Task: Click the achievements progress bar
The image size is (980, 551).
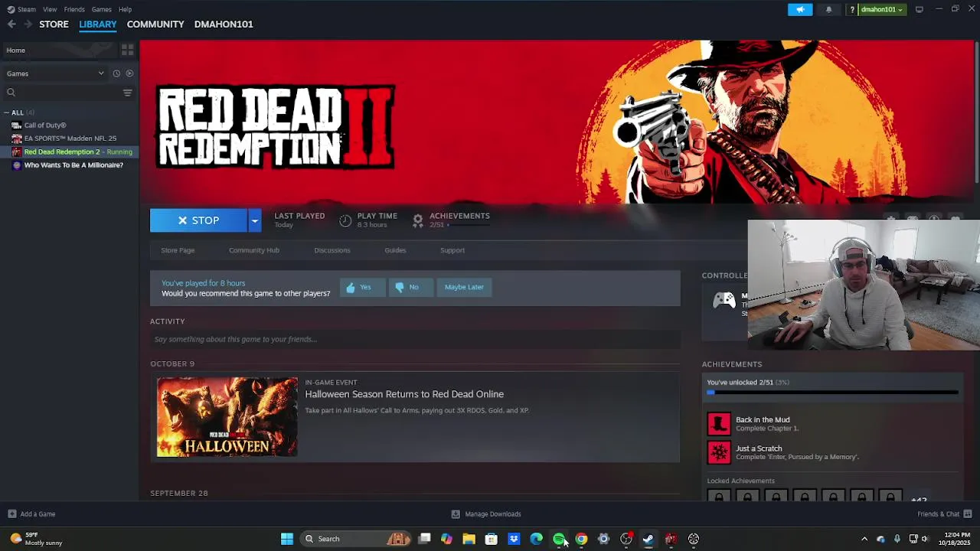Action: pos(832,393)
